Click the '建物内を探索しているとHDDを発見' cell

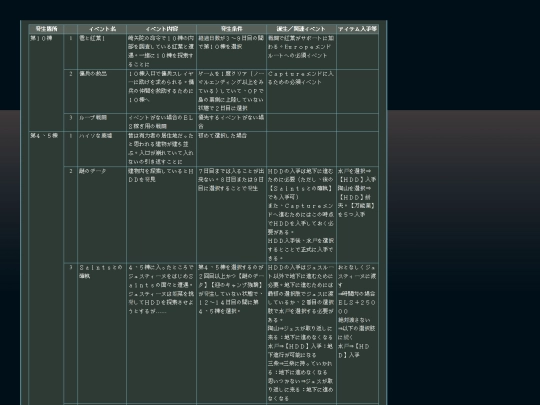[x=162, y=215]
